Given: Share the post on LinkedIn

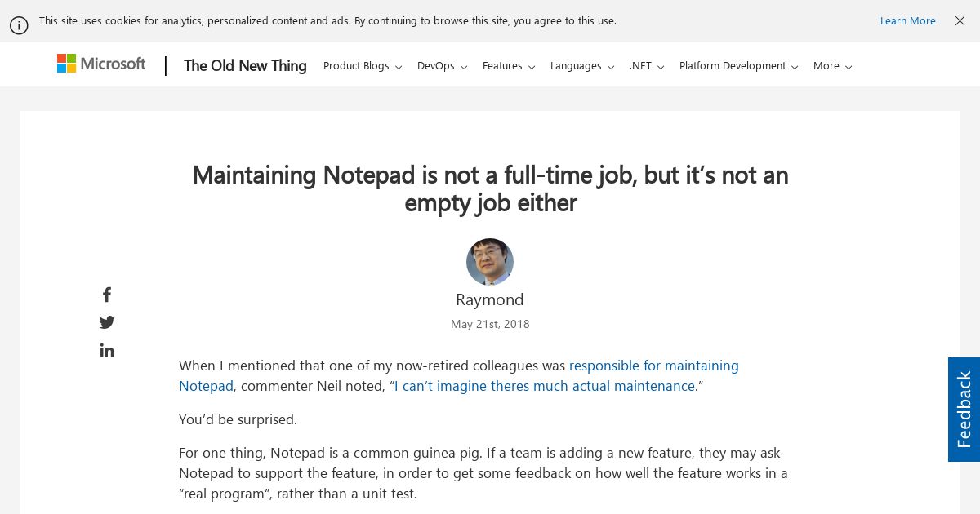Looking at the screenshot, I should [x=107, y=350].
